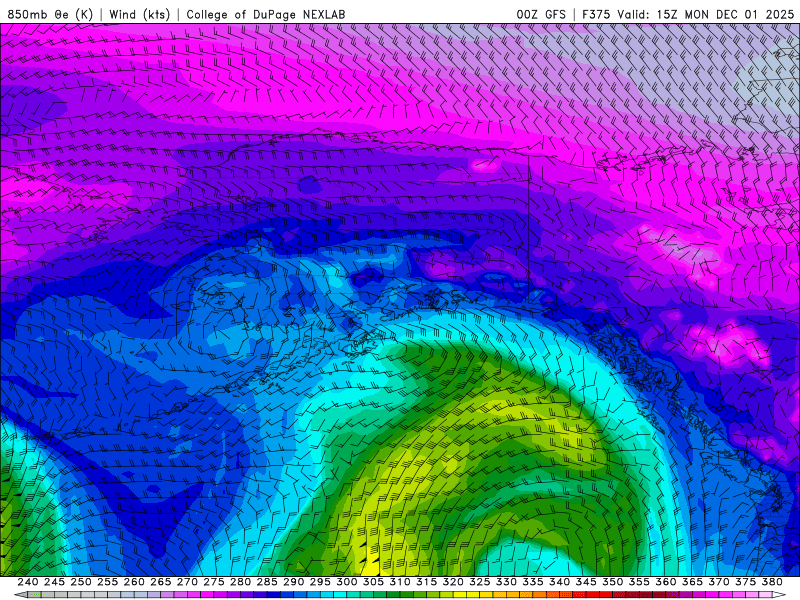
Task: Choose the 365 theta-e scale label
Action: pos(692,582)
